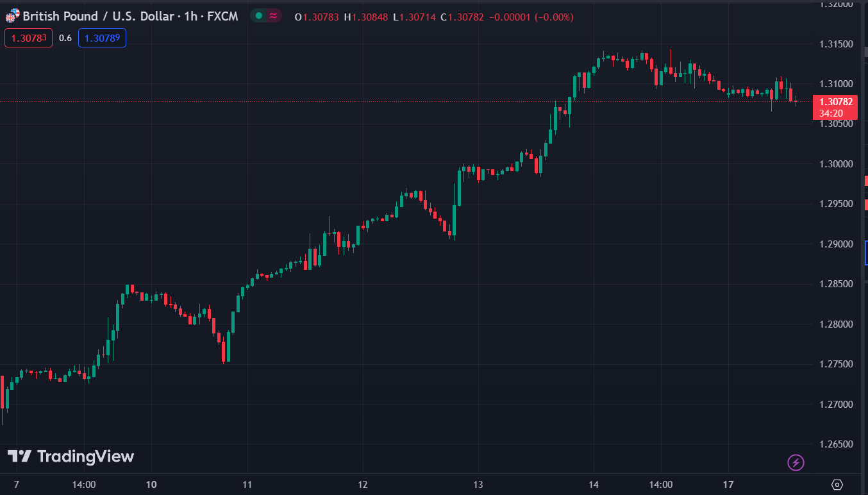Click the TradingView logo
This screenshot has height=495, width=868.
pyautogui.click(x=71, y=457)
